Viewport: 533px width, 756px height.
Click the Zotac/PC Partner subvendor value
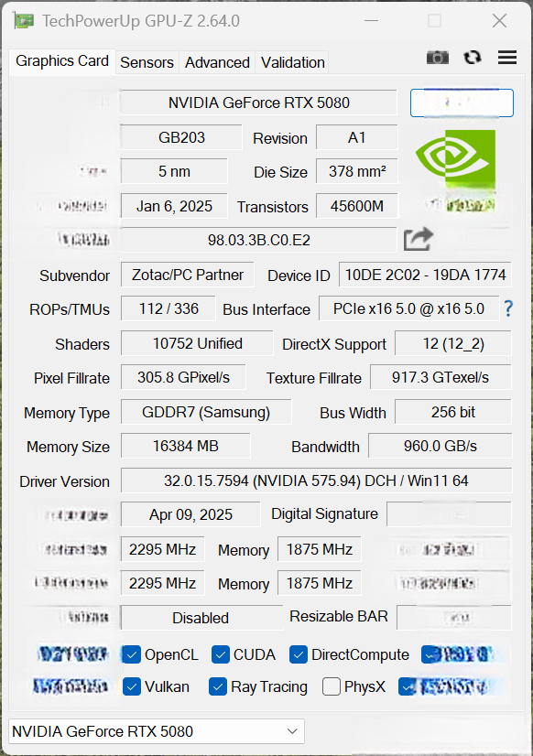click(x=188, y=275)
